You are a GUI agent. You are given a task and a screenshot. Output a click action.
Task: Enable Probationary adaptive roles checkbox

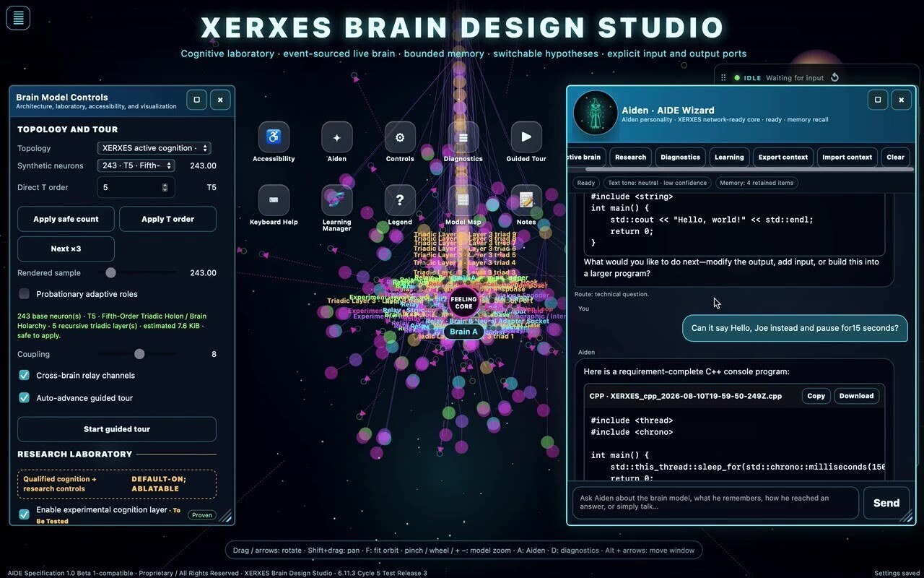(x=25, y=294)
